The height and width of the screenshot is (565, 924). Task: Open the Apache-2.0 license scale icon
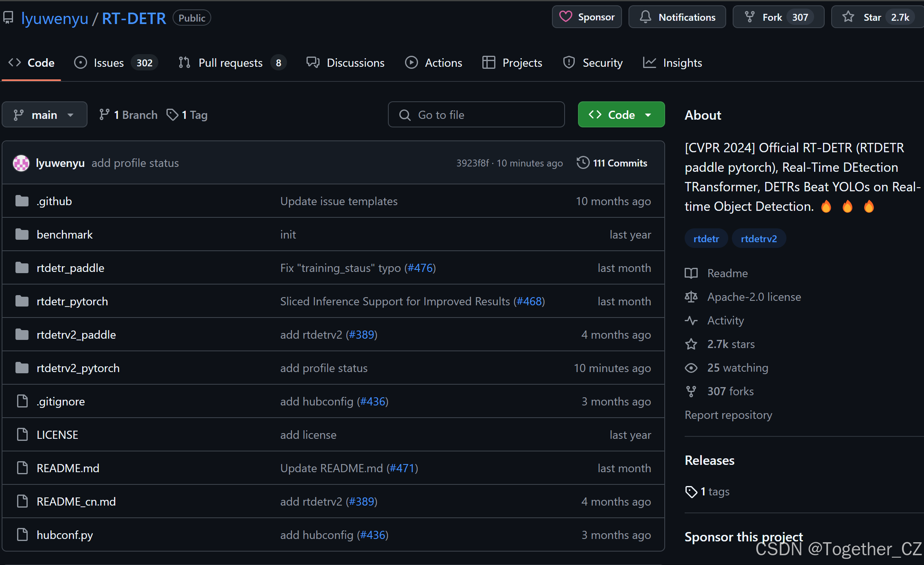(691, 297)
